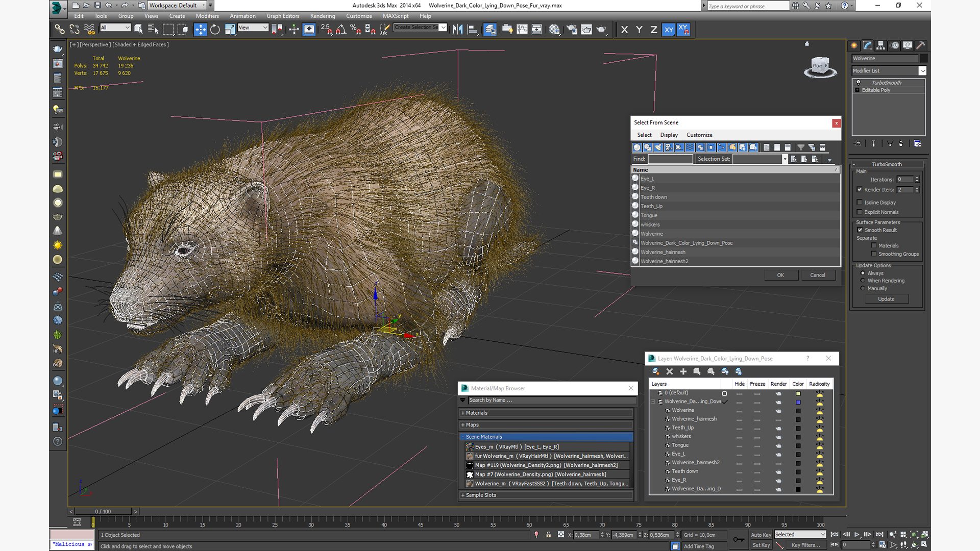Constrain to X axis button
Image resolution: width=980 pixels, height=551 pixels.
[x=624, y=30]
